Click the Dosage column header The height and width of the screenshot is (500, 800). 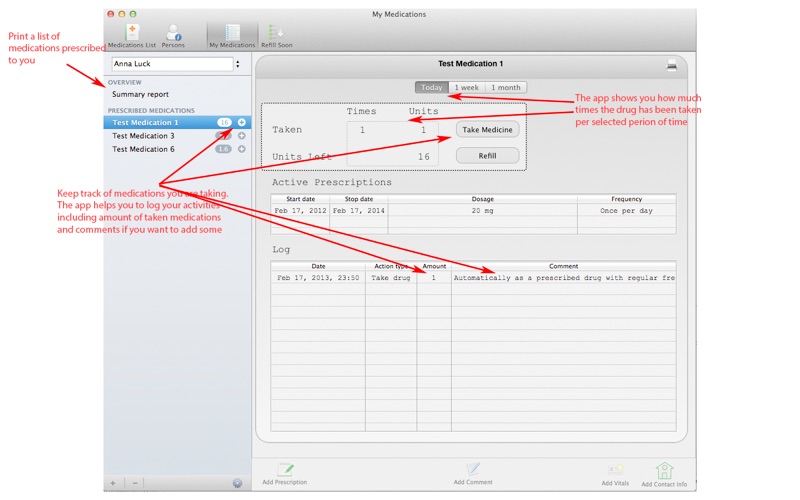(x=483, y=199)
